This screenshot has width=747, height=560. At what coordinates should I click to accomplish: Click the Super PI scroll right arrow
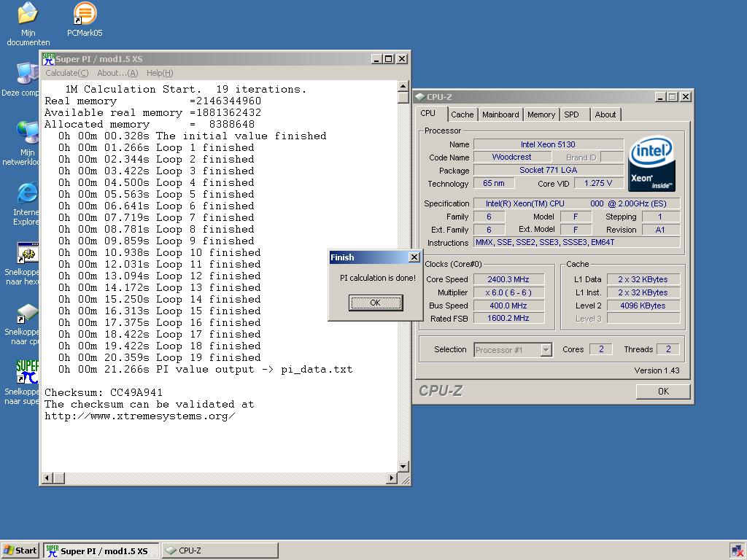[x=392, y=478]
